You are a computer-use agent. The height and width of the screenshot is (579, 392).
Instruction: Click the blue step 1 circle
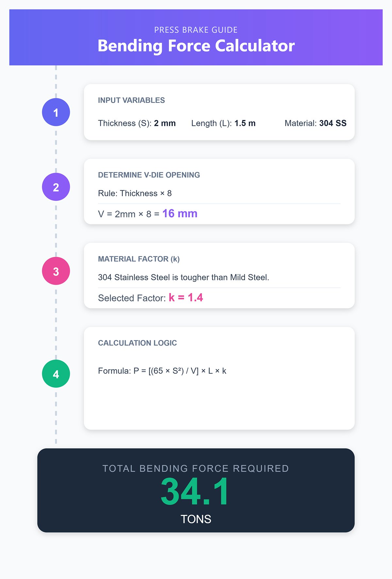tap(56, 112)
